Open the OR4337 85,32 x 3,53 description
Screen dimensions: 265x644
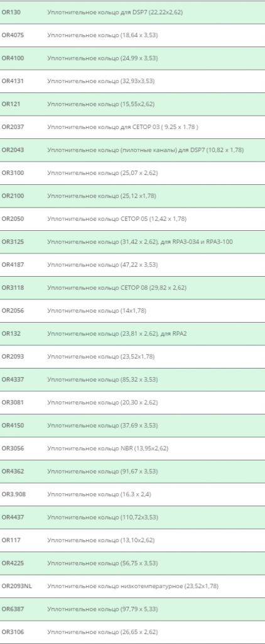click(x=102, y=380)
